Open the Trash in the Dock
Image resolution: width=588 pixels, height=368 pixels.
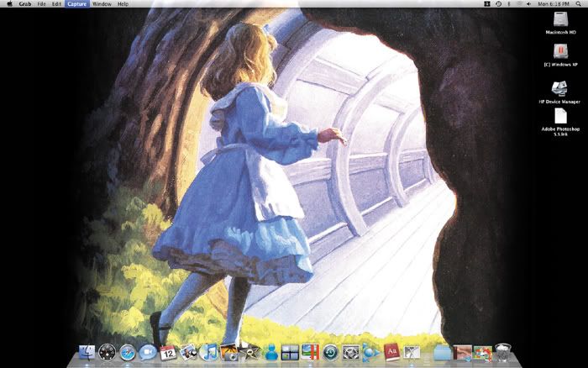pos(503,352)
